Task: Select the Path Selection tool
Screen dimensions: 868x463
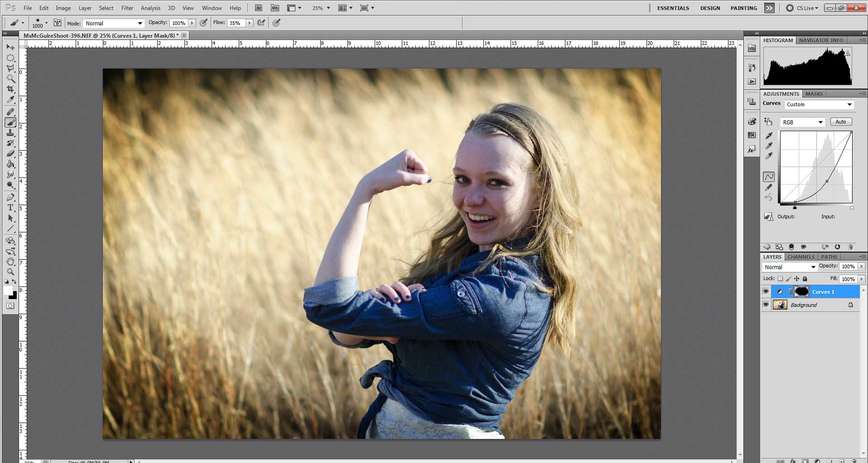Action: tap(10, 218)
